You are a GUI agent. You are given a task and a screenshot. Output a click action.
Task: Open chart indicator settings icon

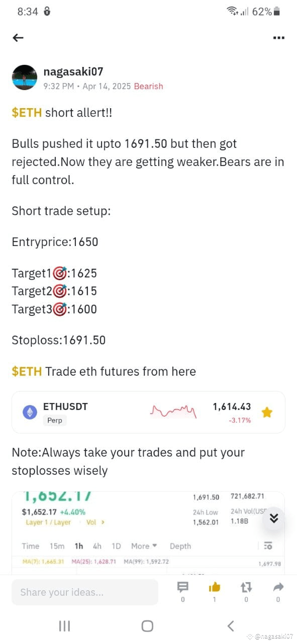click(x=268, y=546)
